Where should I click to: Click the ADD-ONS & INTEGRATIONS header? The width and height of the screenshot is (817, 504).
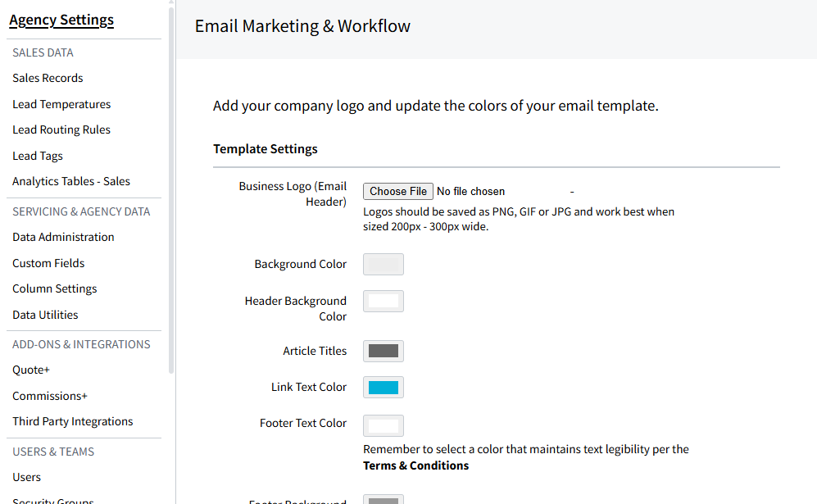(81, 344)
